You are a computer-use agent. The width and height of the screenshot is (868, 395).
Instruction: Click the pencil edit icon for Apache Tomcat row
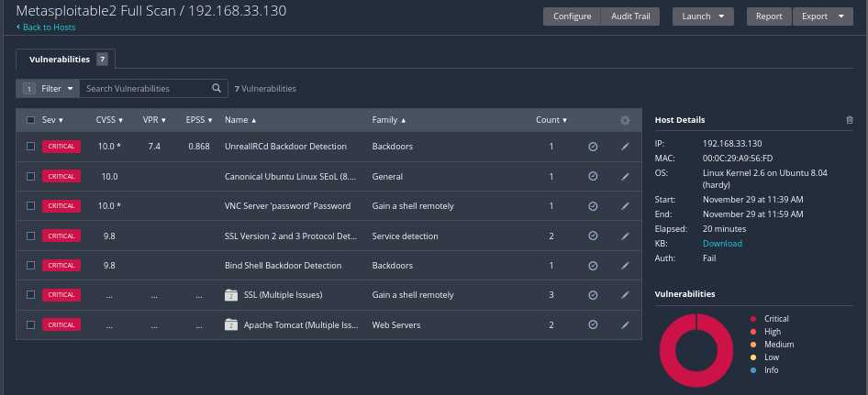(x=625, y=325)
